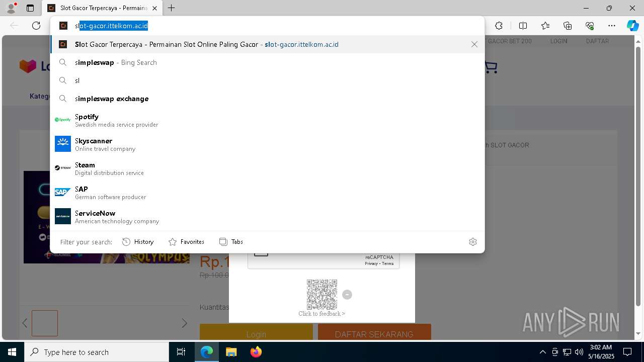Screen dimensions: 644x362
Task: Open the Skyscanner suggestion
Action: click(x=267, y=144)
